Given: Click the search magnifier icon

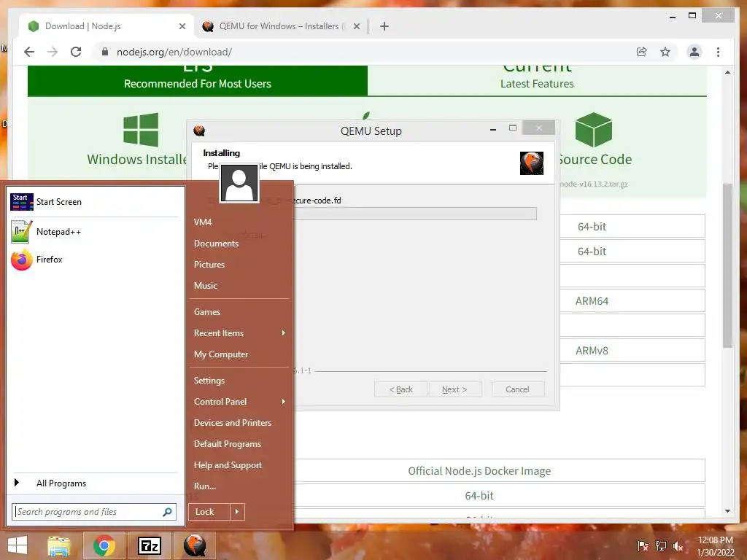Looking at the screenshot, I should click(x=167, y=512).
